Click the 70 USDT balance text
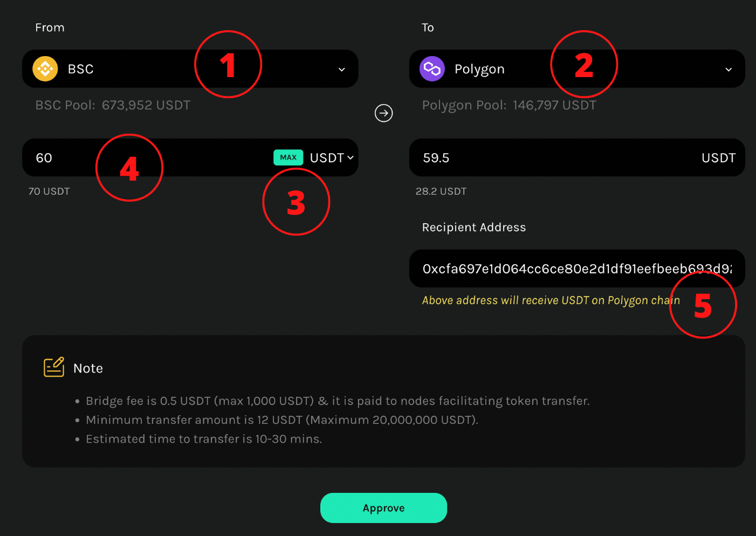The height and width of the screenshot is (536, 756). tap(49, 191)
